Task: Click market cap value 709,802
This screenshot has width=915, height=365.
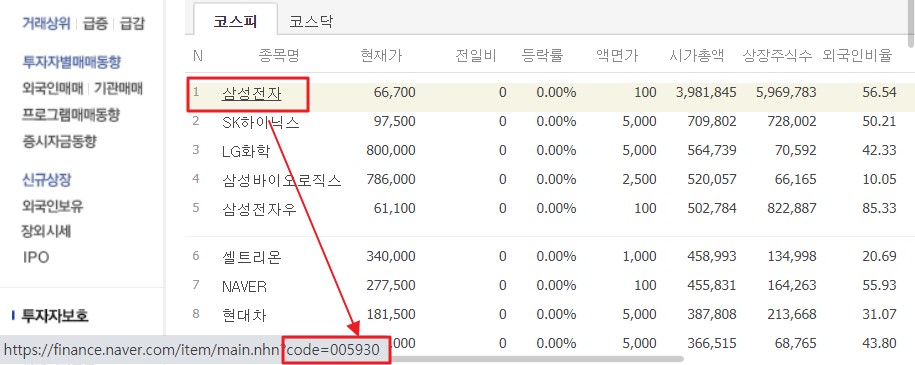Action: (x=711, y=122)
